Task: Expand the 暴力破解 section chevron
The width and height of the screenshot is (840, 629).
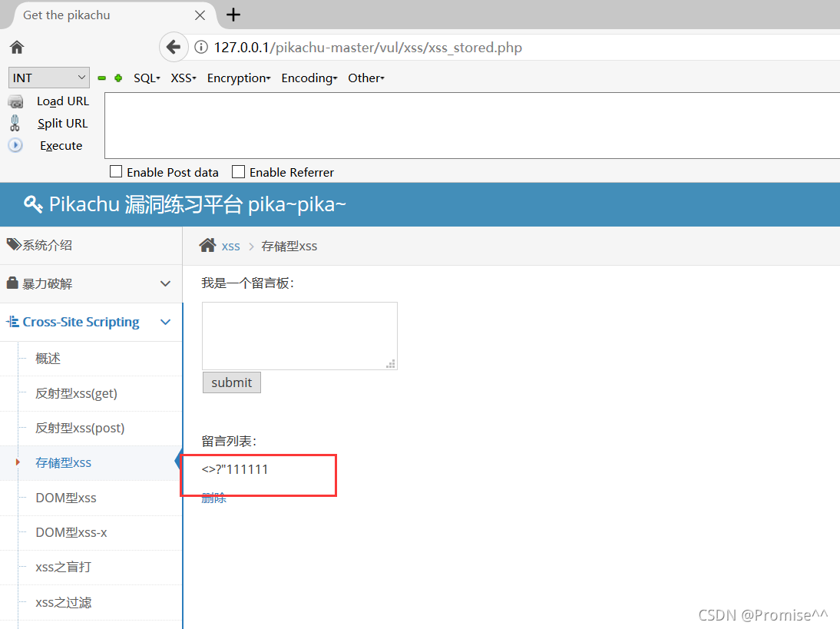Action: pyautogui.click(x=166, y=283)
